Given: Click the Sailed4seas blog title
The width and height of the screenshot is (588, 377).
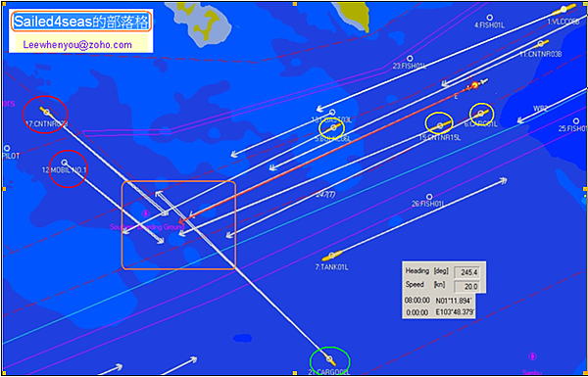Looking at the screenshot, I should [81, 22].
